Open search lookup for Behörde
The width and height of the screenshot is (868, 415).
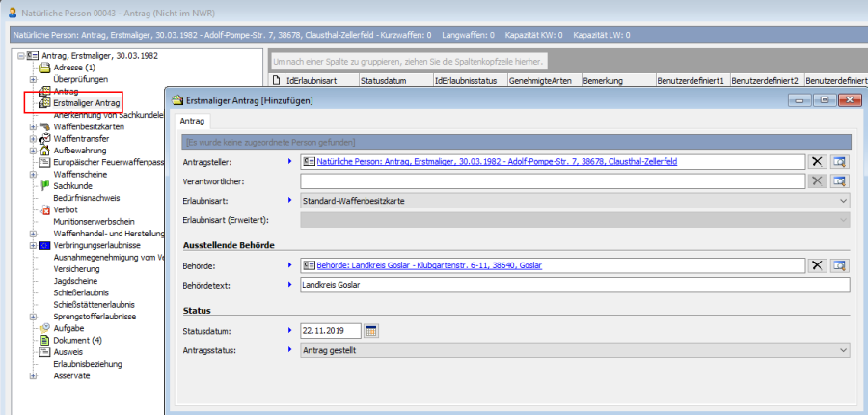[x=840, y=265]
